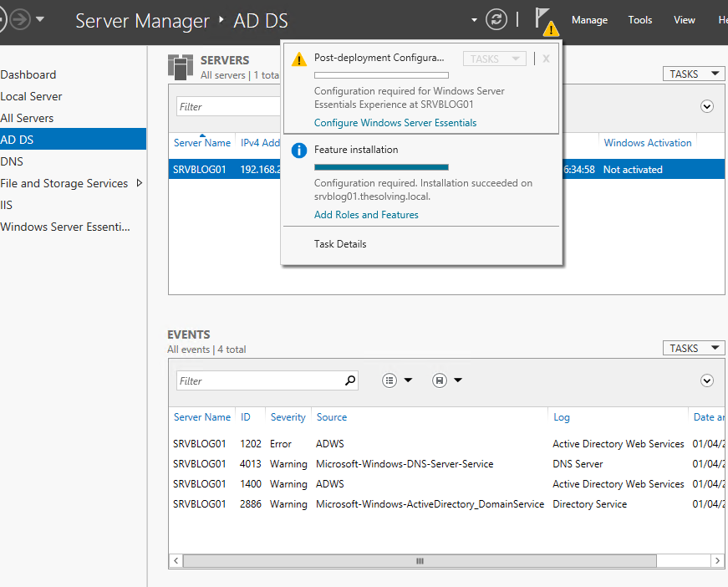Open Add Roles and Features
This screenshot has height=587, width=728.
[366, 214]
